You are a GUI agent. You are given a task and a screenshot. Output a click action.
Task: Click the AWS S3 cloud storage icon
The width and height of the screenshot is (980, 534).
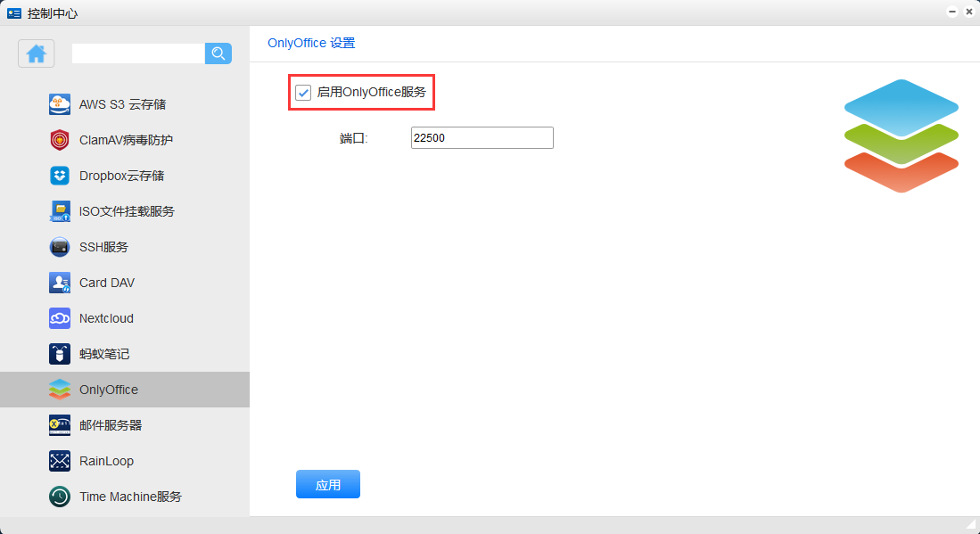60,104
